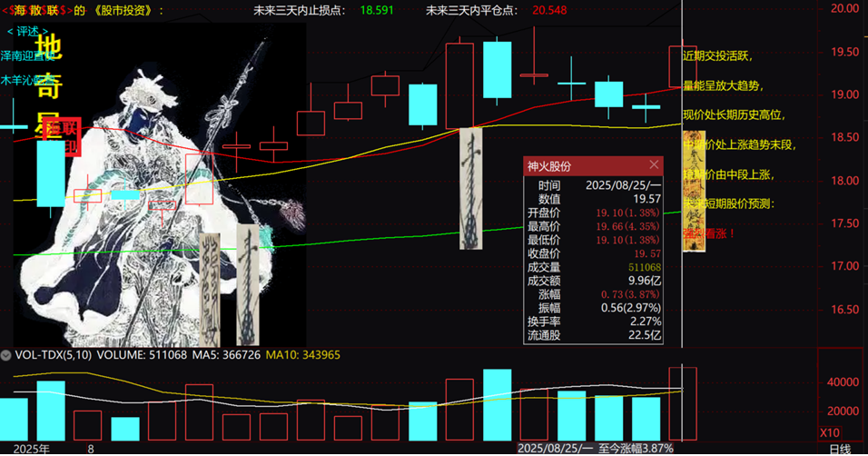Click the tallest cyan volume bar
Screen dimensions: 868x456
click(498, 405)
